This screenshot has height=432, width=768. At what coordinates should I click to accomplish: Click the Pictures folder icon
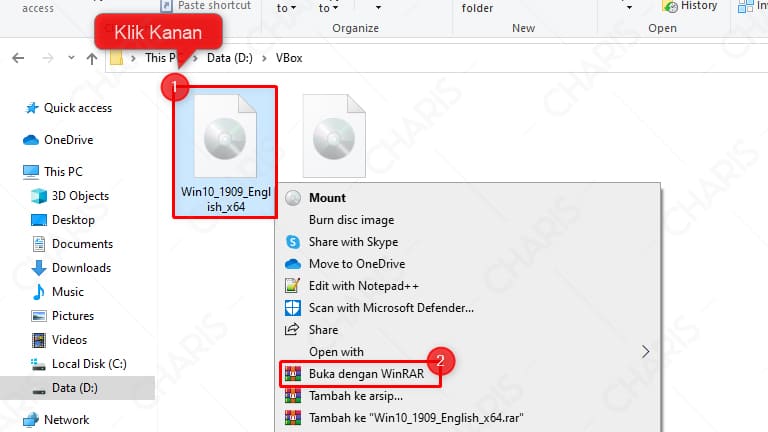[39, 316]
